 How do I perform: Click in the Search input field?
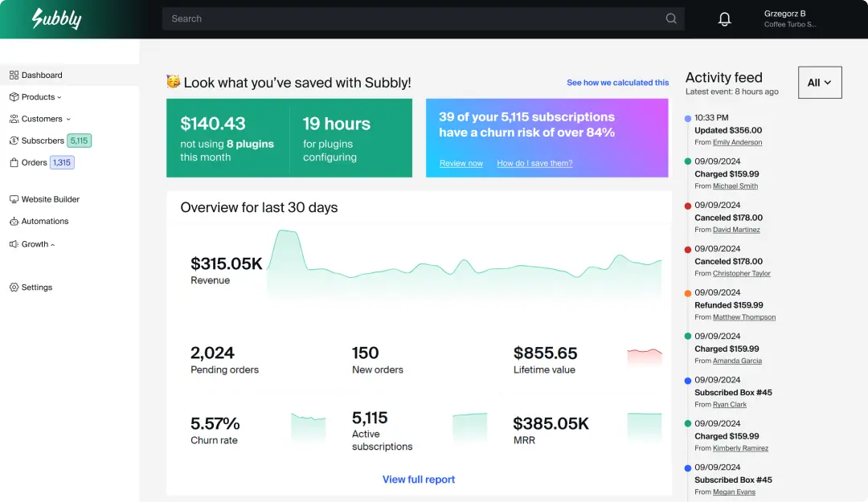410,19
